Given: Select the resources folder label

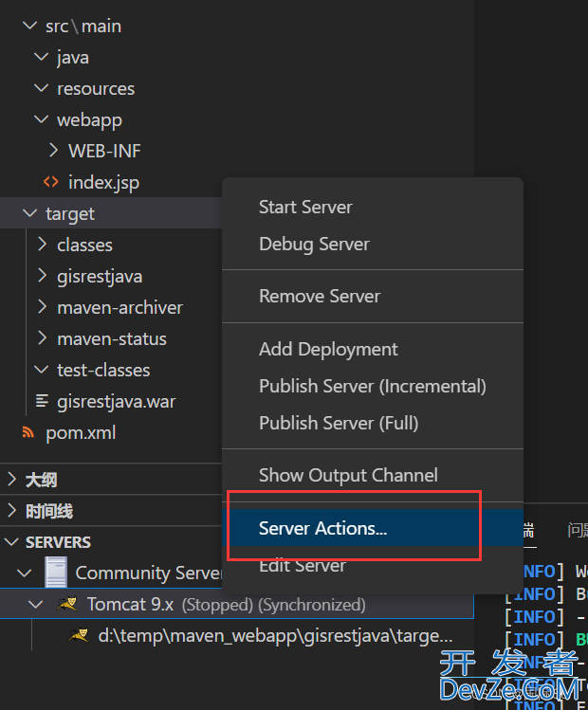Looking at the screenshot, I should pos(96,89).
